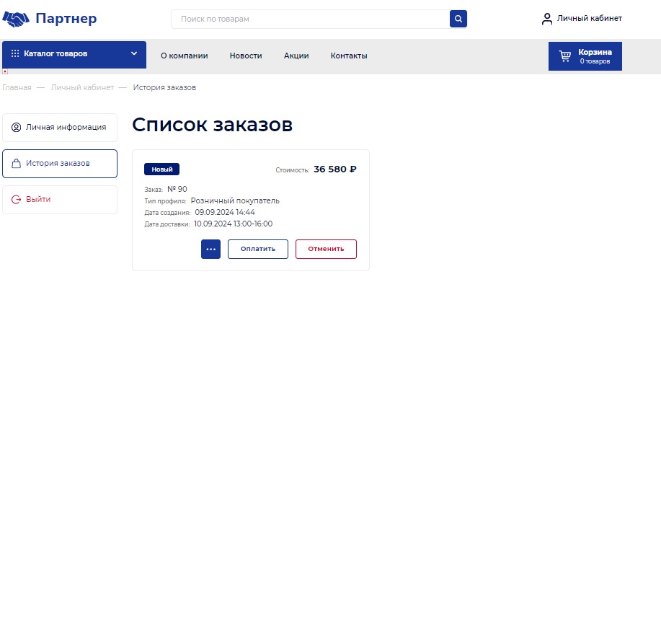Click the Новый status badge
Screen dimensions: 661x644
[x=162, y=169]
